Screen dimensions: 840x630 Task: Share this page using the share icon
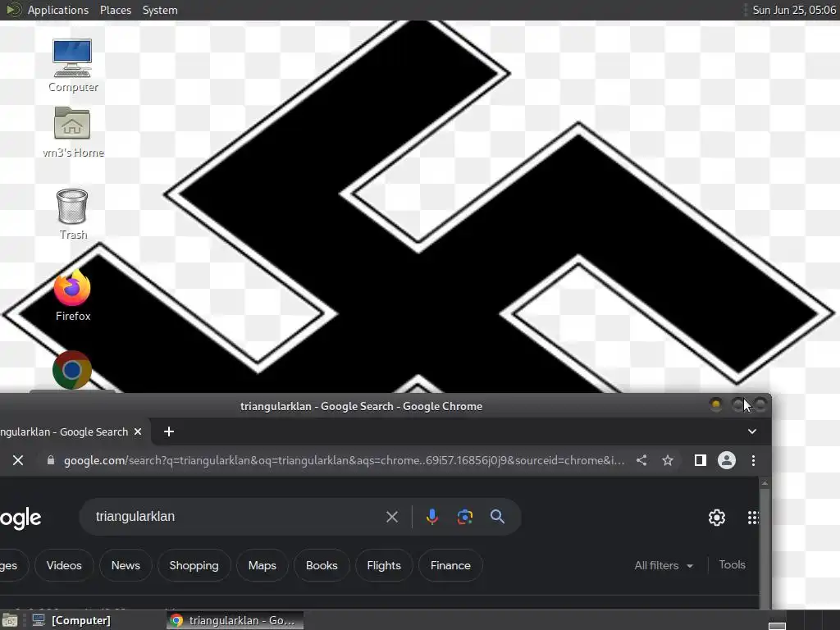click(641, 460)
